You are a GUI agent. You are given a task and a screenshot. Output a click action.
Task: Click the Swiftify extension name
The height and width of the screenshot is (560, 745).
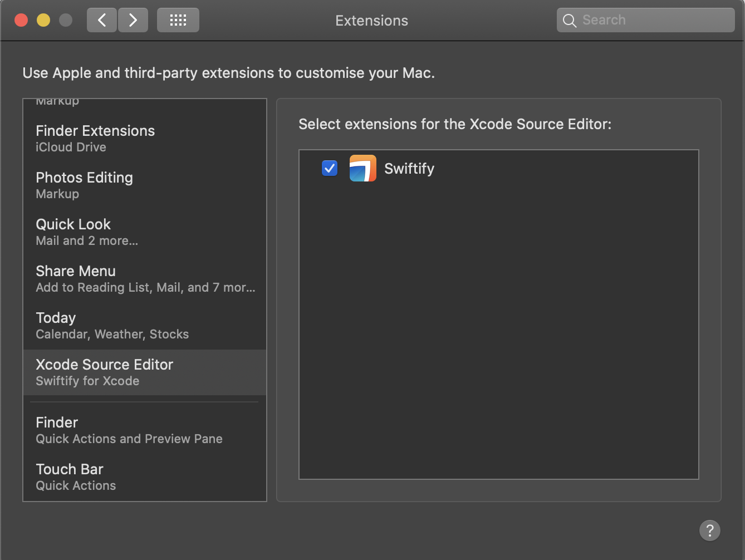[409, 169]
